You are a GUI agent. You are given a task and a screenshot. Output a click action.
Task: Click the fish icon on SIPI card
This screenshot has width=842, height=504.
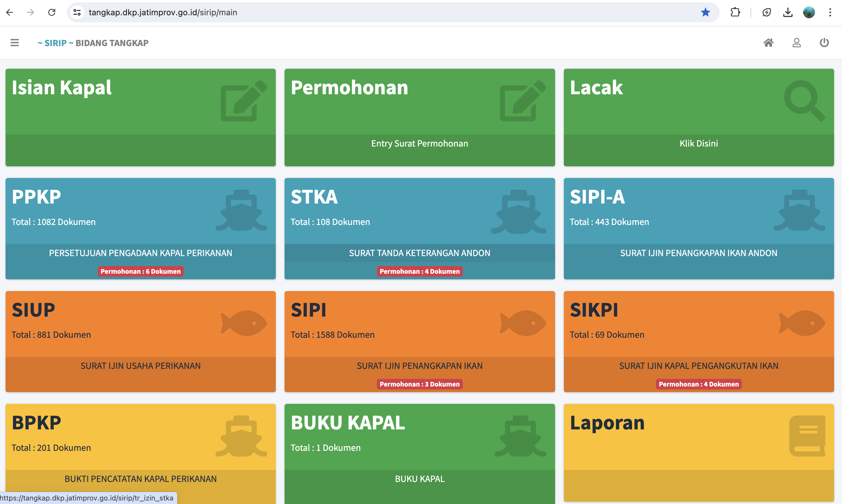click(x=523, y=323)
